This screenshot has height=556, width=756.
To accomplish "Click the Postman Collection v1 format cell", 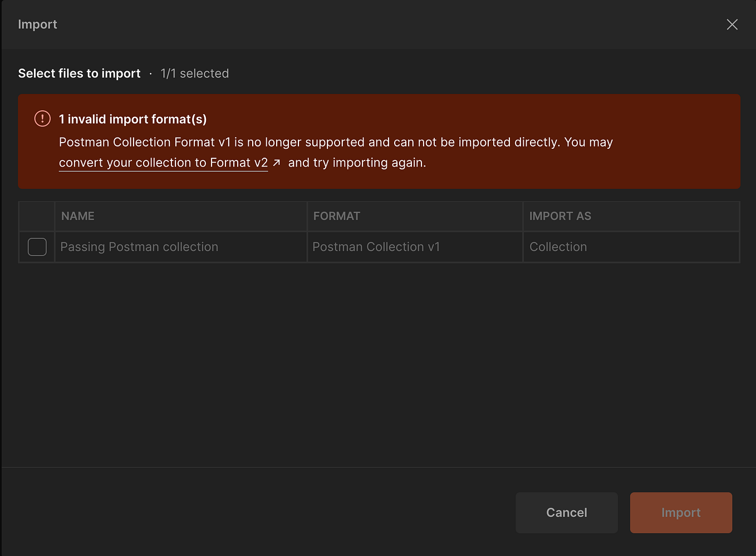I will click(x=376, y=247).
